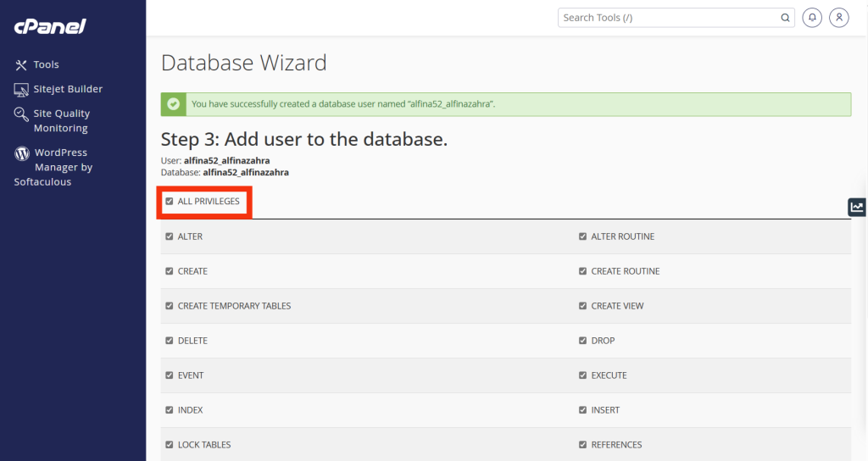Image resolution: width=868 pixels, height=461 pixels.
Task: Click the WordPress logo icon
Action: click(x=22, y=153)
